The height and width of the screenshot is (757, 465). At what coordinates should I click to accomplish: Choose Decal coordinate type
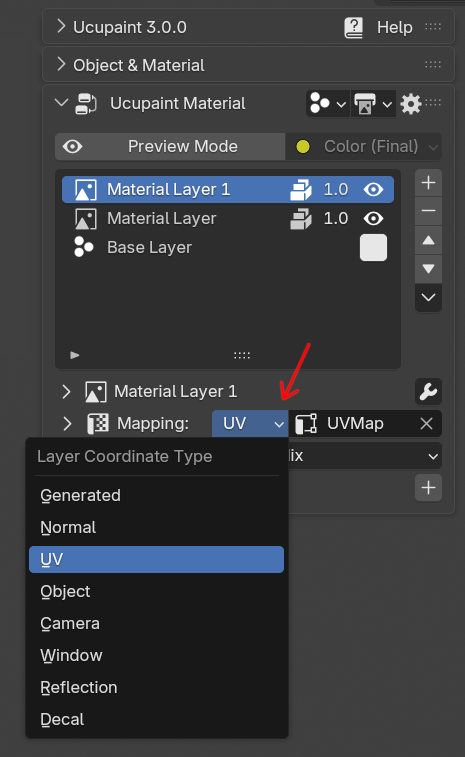pyautogui.click(x=156, y=719)
